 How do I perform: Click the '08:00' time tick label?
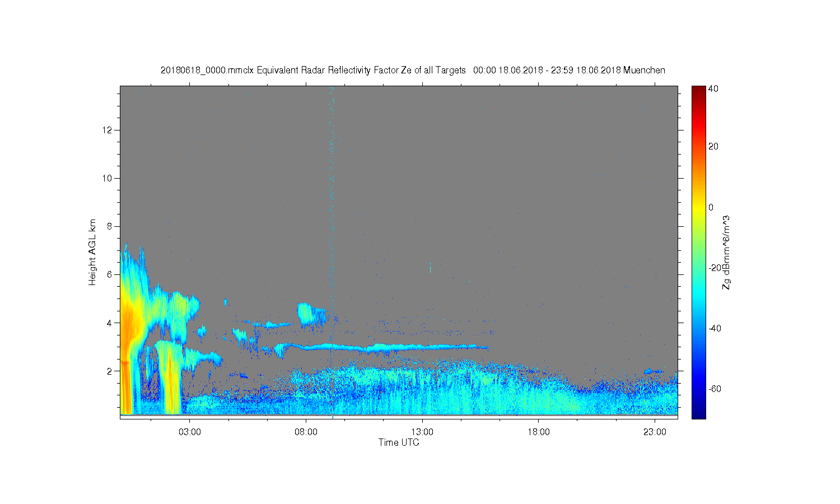coord(306,432)
